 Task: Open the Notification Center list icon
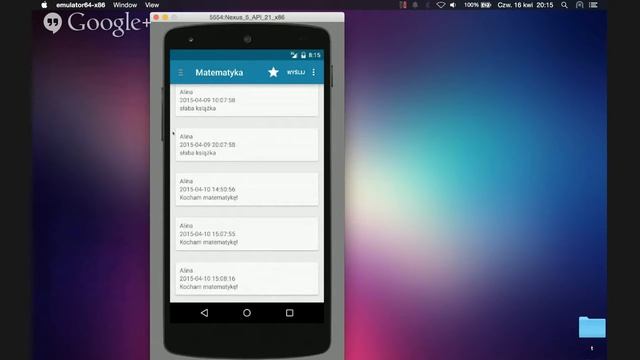point(593,5)
